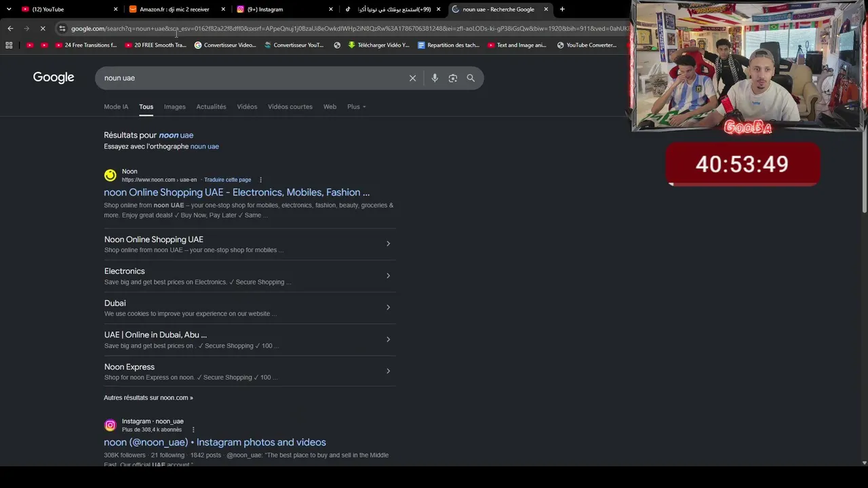
Task: Switch to the (12) YouTube tab
Action: 68,9
